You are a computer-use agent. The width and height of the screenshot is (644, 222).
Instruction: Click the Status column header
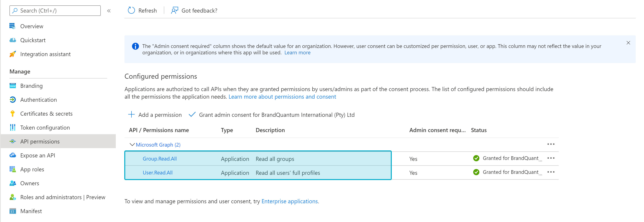coord(479,130)
